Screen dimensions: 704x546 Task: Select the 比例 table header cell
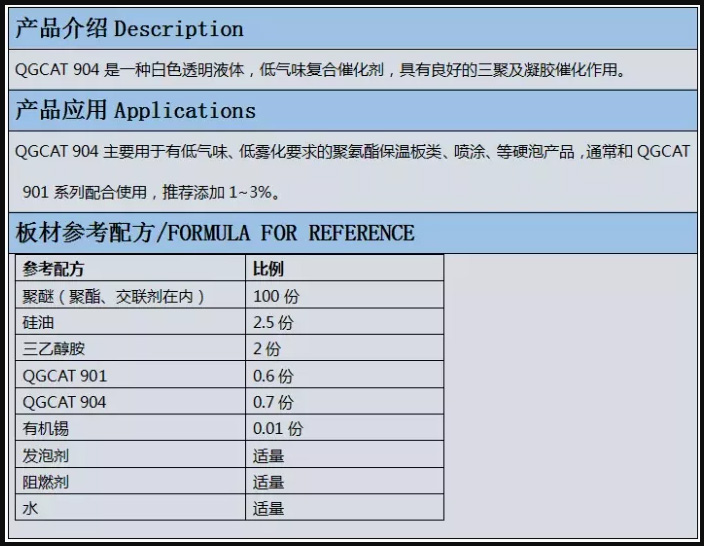[x=268, y=269]
